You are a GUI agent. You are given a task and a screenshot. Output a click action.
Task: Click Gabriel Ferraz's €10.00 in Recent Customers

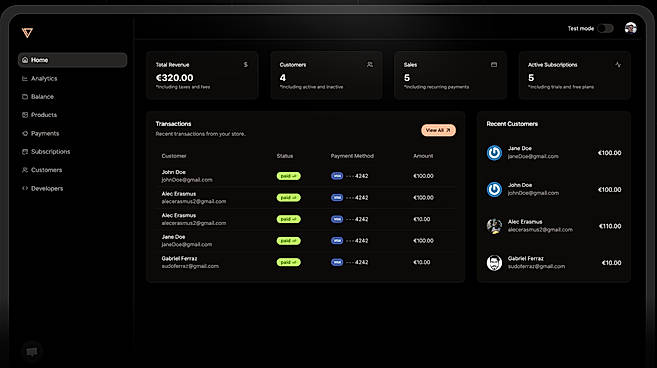[x=611, y=263]
